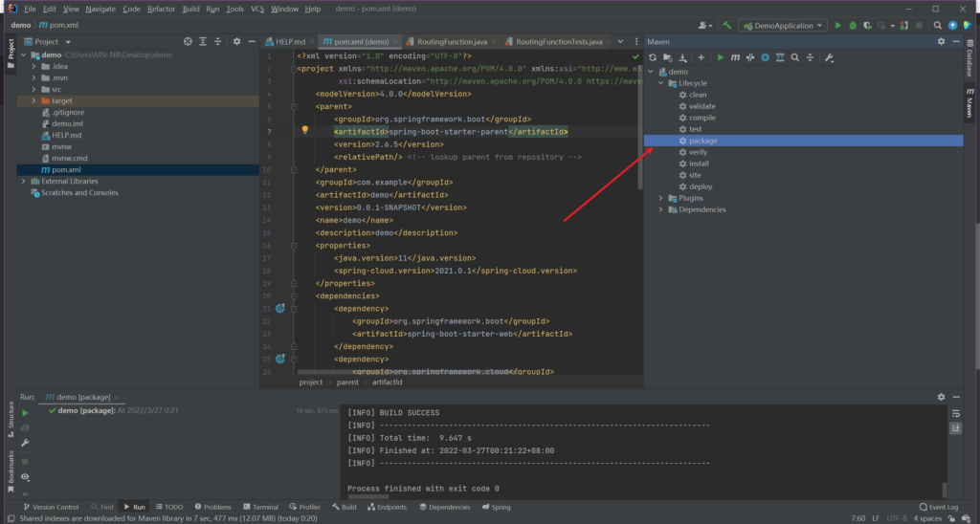Toggle scroll to end in Run console
Viewport: 980px width, 524px height.
[x=956, y=427]
